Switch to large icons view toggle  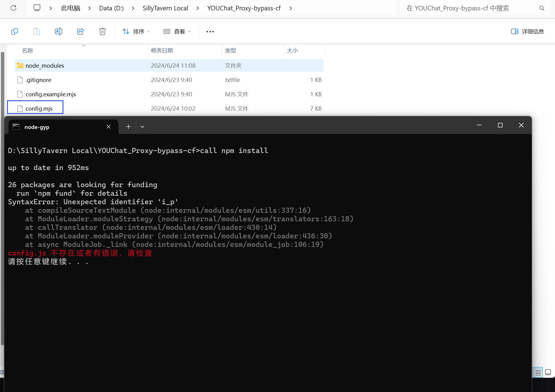coord(548,372)
